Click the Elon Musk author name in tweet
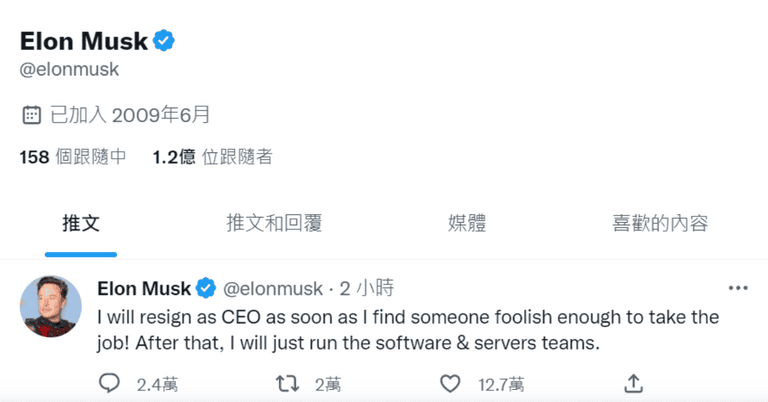Viewport: 768px width, 402px height. 144,289
